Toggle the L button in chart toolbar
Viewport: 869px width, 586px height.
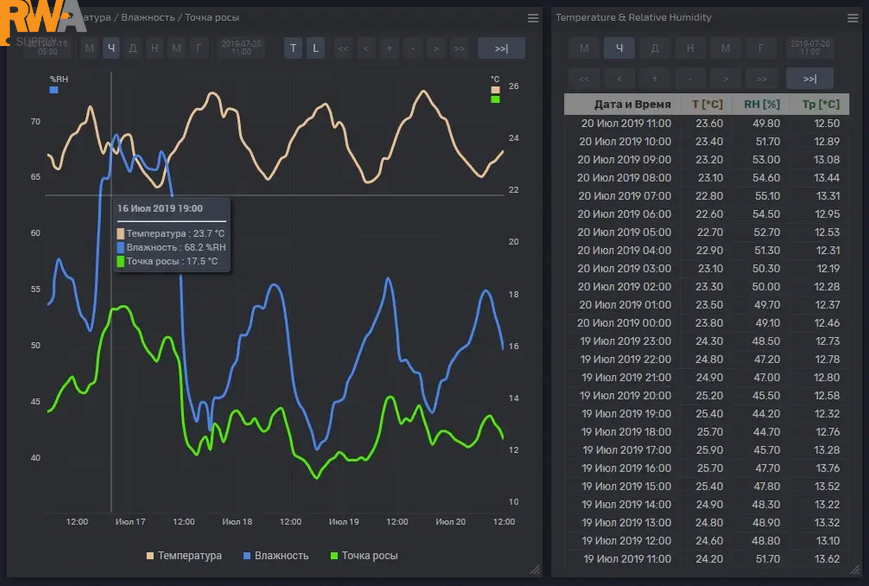315,48
